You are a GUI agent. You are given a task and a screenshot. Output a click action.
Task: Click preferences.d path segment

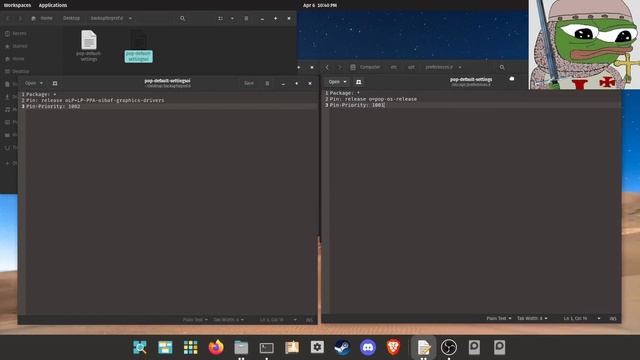point(439,67)
